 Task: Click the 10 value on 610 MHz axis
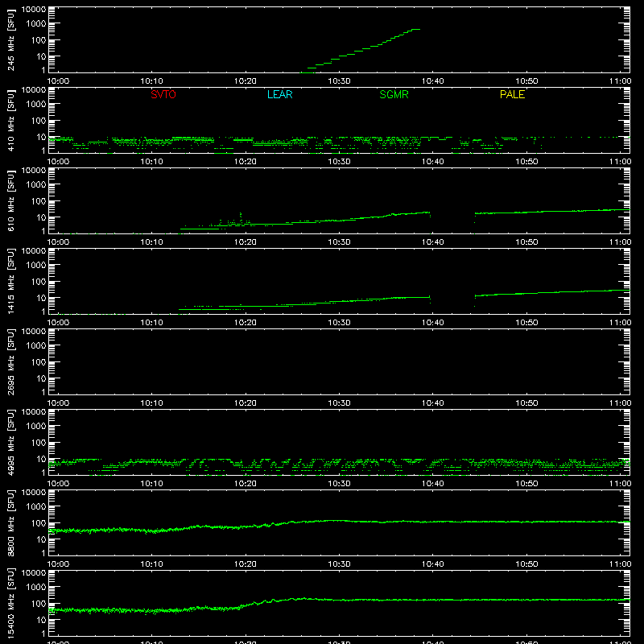tap(41, 217)
